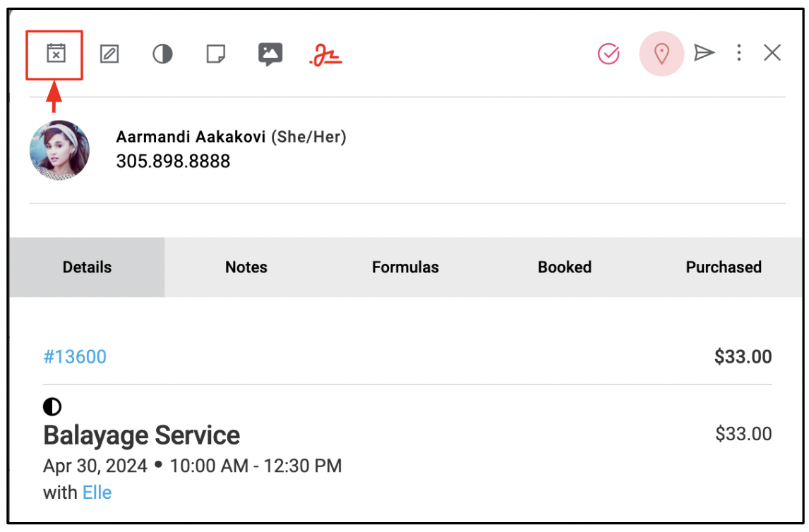
Task: Switch to the Formulas tab
Action: point(405,267)
